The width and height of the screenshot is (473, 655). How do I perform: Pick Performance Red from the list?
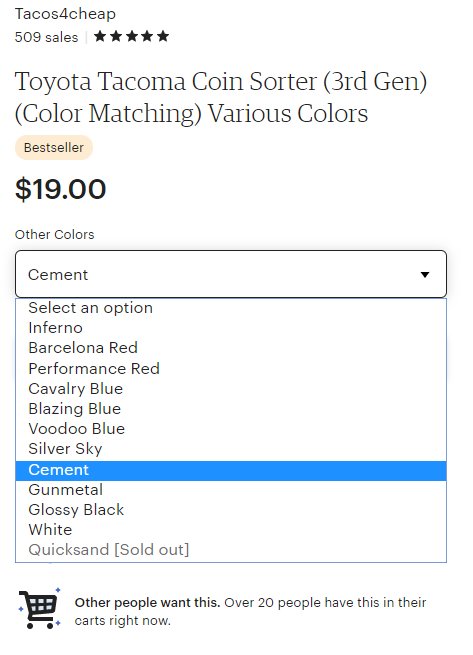pyautogui.click(x=231, y=368)
